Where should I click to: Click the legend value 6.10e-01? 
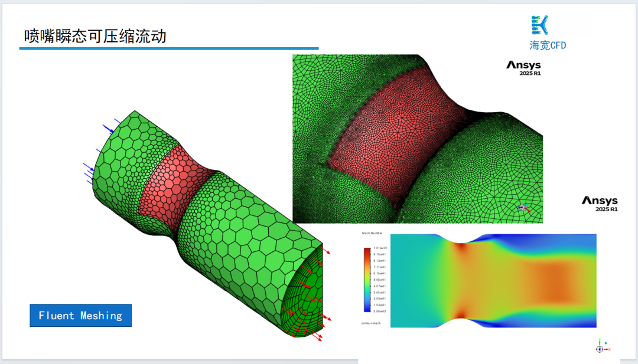pyautogui.click(x=380, y=273)
